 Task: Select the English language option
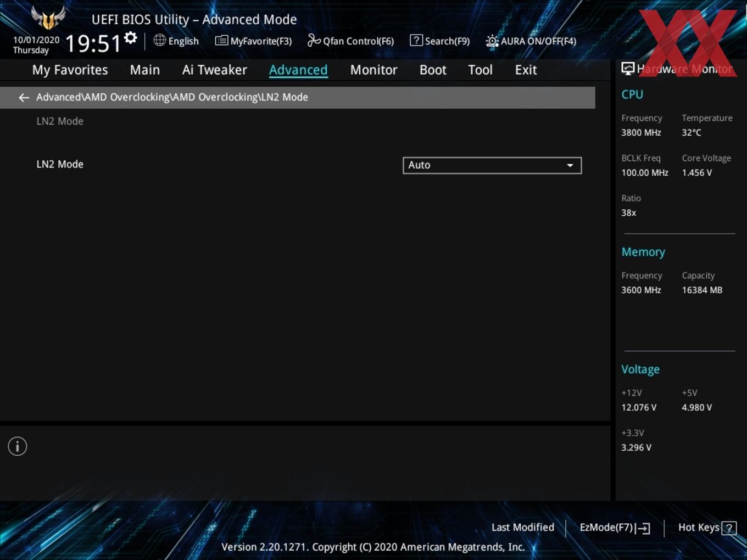click(183, 41)
